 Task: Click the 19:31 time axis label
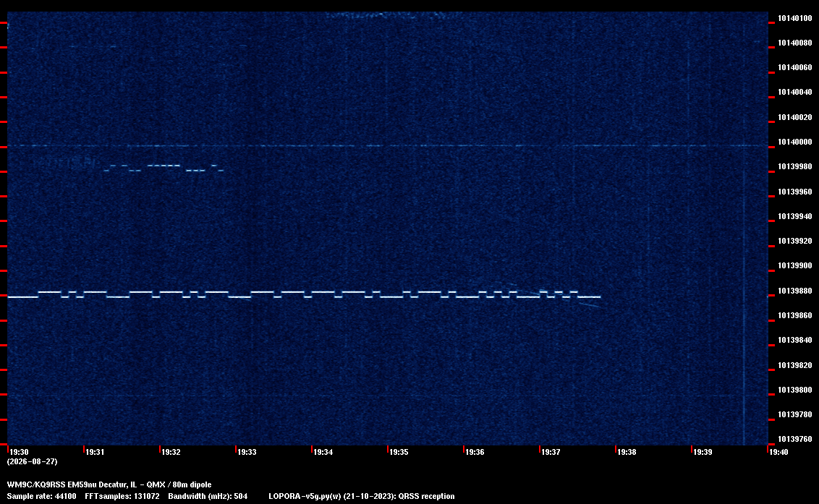click(95, 452)
